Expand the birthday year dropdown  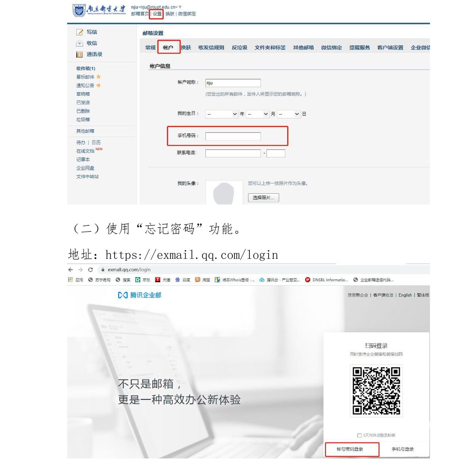click(x=222, y=114)
